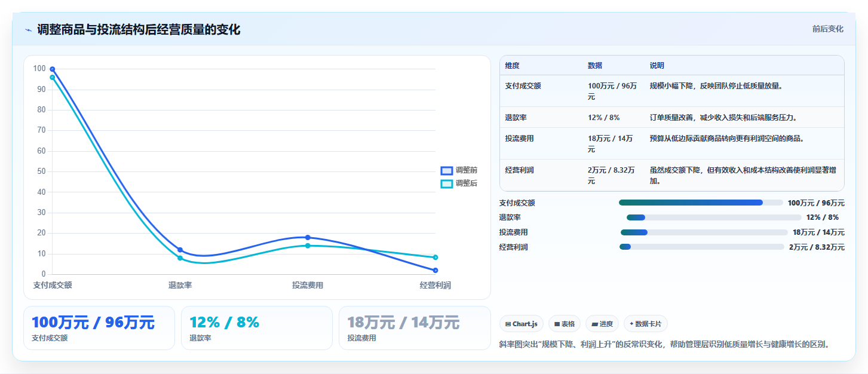868x374 pixels.
Task: Click the 进度 tag chip
Action: [x=602, y=324]
